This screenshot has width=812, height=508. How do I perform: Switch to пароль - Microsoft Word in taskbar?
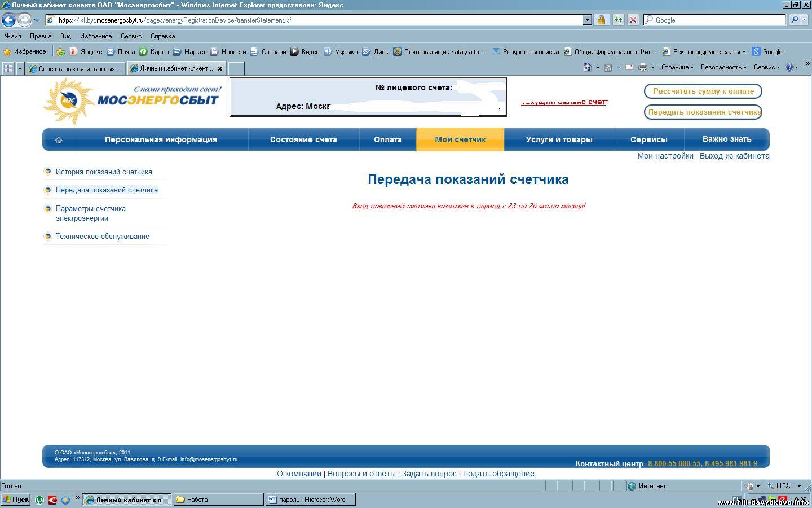311,500
